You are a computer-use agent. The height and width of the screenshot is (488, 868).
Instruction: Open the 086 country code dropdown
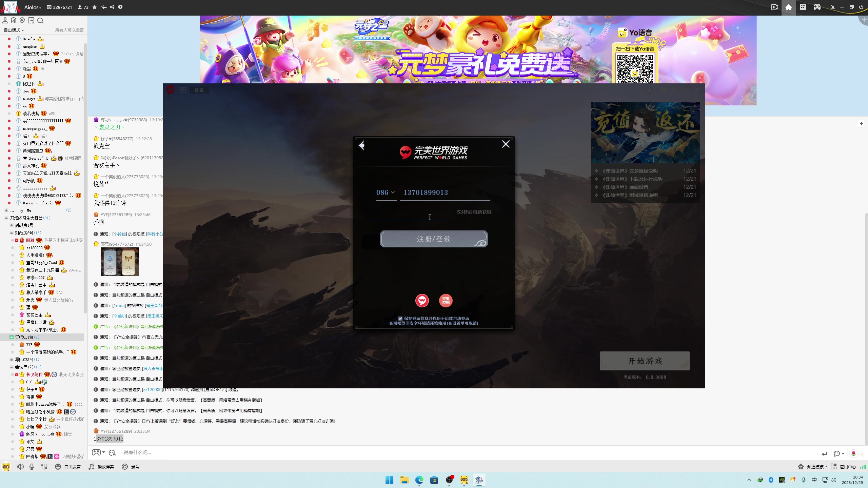pos(386,192)
